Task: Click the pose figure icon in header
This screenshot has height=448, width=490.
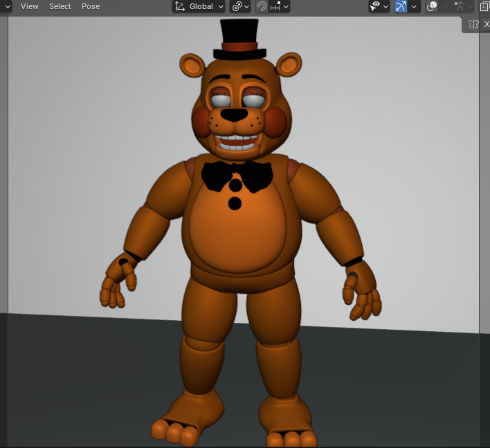Action: (460, 6)
